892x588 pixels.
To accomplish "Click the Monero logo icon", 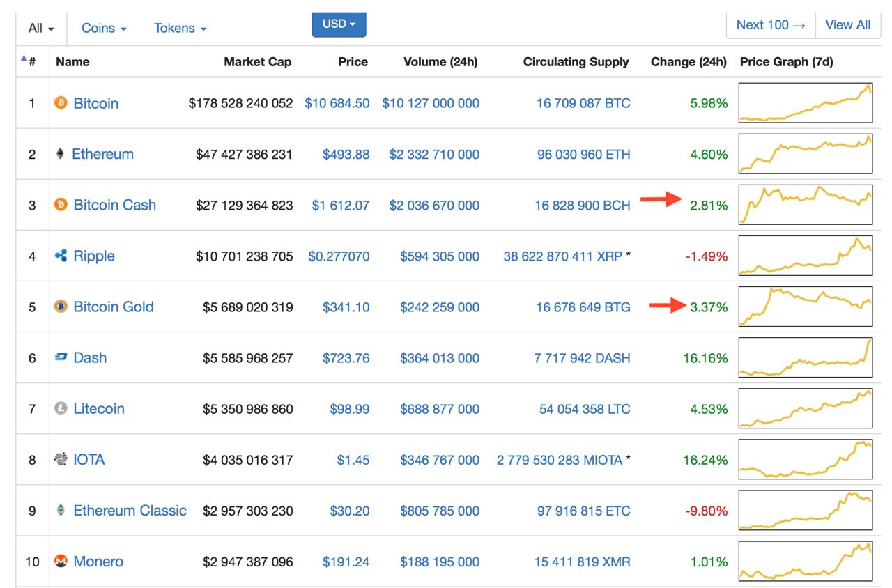I will (61, 561).
